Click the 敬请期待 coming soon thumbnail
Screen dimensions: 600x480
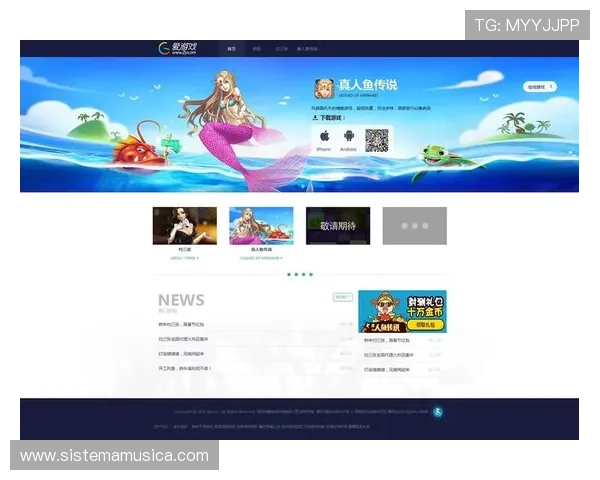point(338,226)
